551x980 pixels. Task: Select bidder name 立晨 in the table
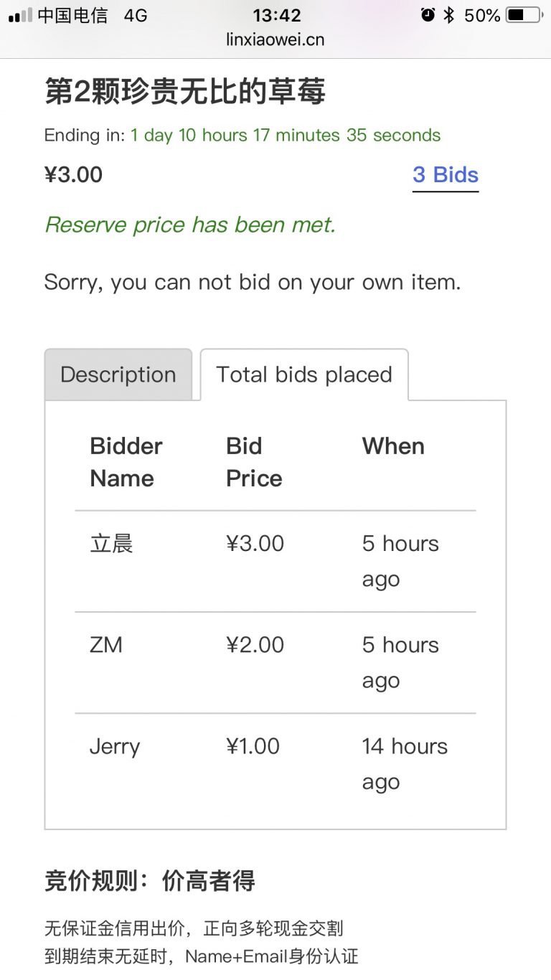(111, 544)
